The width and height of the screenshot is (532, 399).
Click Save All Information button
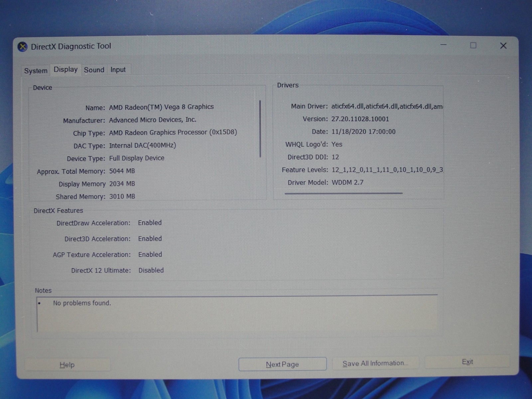tap(375, 363)
